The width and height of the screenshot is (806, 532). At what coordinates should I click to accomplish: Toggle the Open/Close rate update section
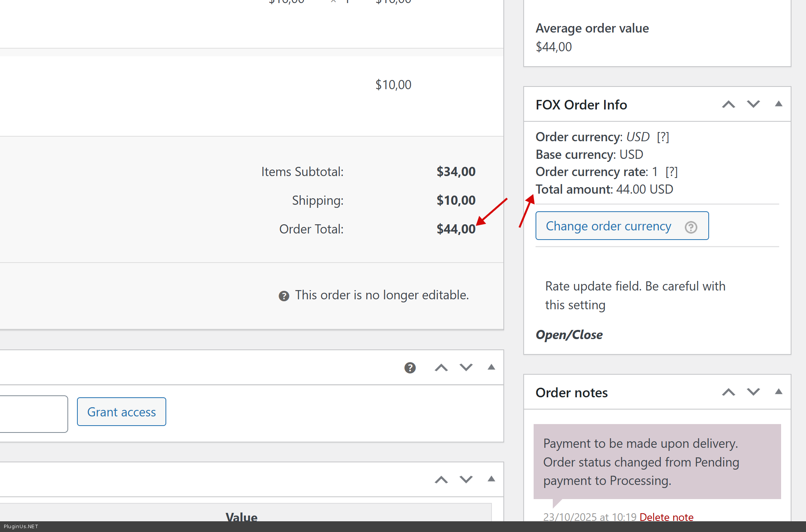point(569,335)
